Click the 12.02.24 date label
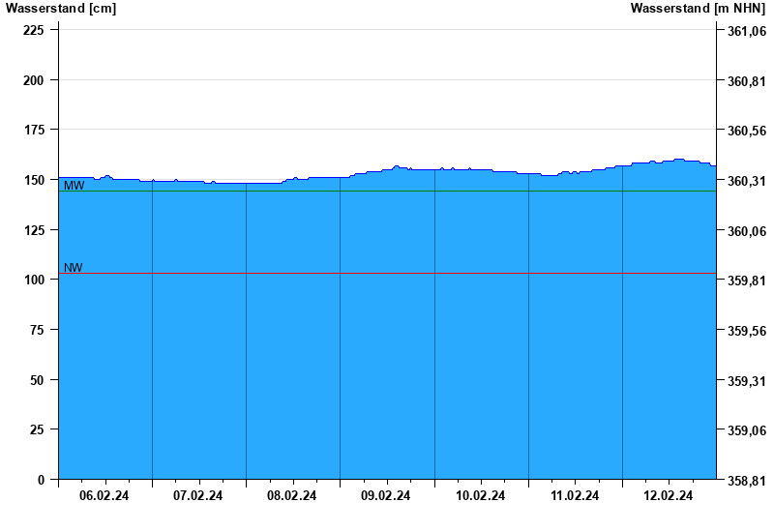Image resolution: width=774 pixels, height=532 pixels. [x=669, y=495]
